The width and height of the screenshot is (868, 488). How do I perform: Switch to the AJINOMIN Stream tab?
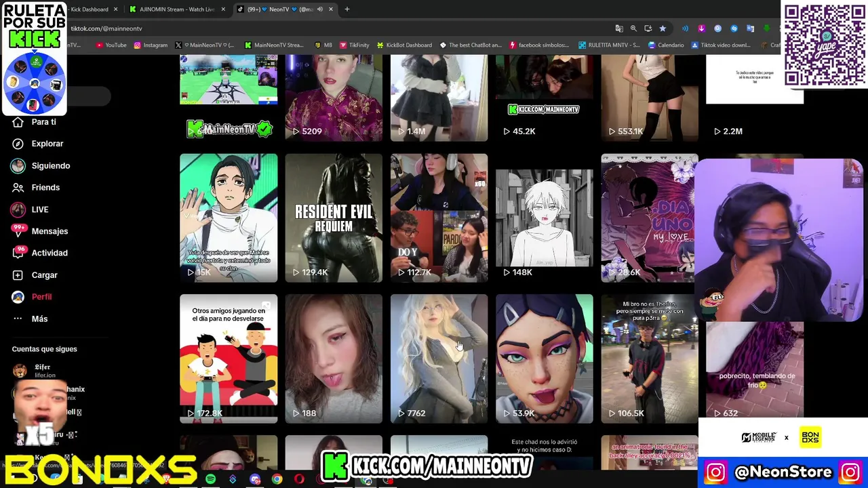(x=176, y=9)
